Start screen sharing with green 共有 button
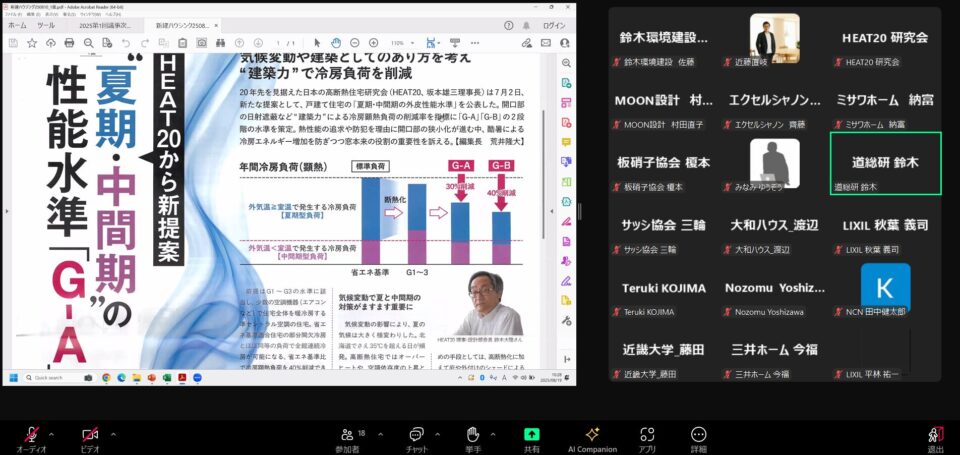The width and height of the screenshot is (960, 455). click(531, 435)
